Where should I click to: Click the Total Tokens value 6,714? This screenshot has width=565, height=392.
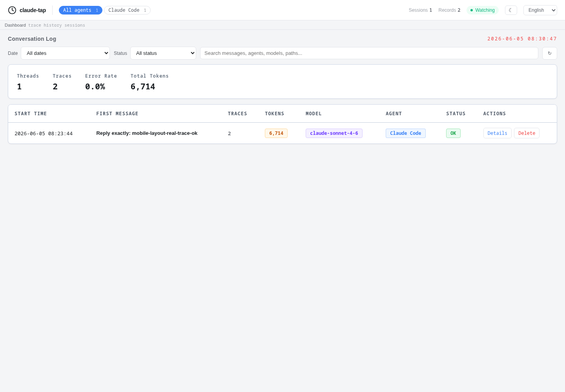(x=143, y=87)
